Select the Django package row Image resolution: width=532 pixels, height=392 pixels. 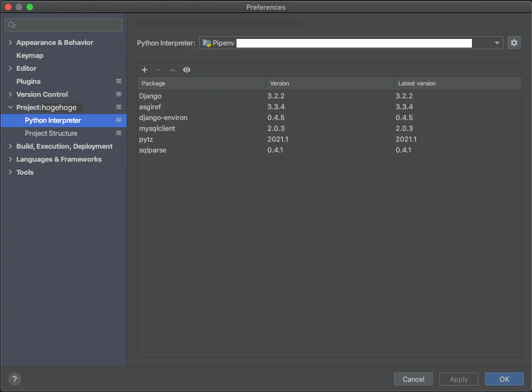330,96
